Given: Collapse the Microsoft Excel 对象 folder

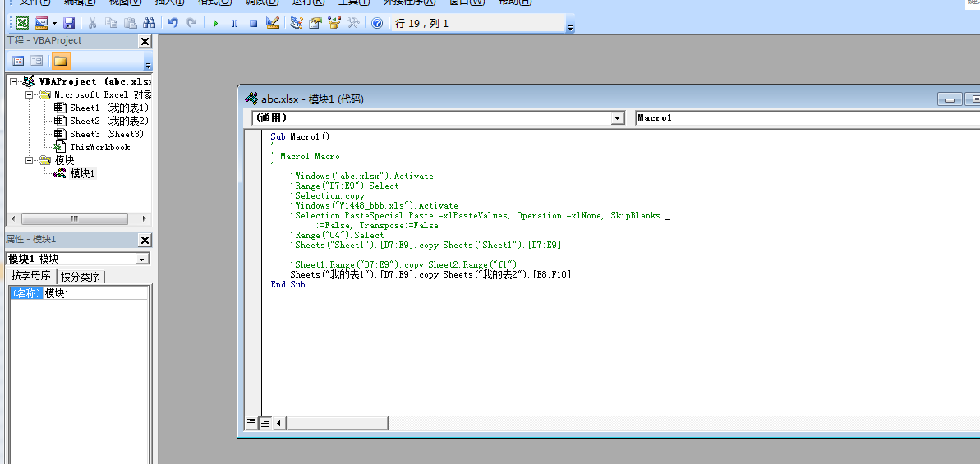Looking at the screenshot, I should (x=29, y=95).
